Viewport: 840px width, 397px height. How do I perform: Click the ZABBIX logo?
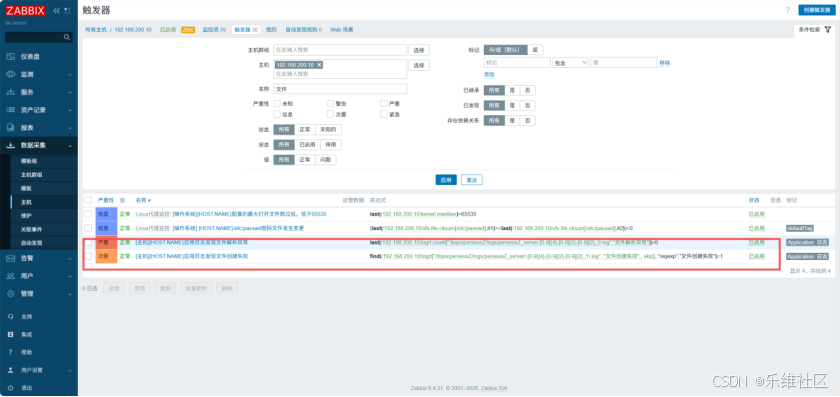pos(26,10)
